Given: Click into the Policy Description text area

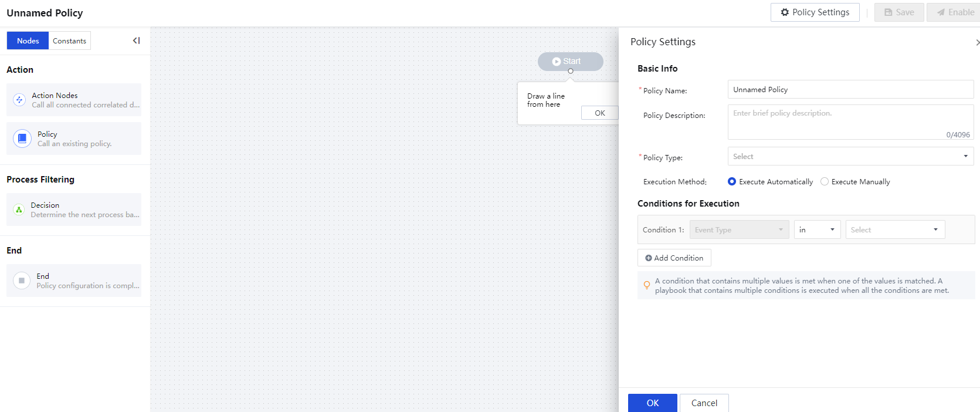Looking at the screenshot, I should 850,122.
